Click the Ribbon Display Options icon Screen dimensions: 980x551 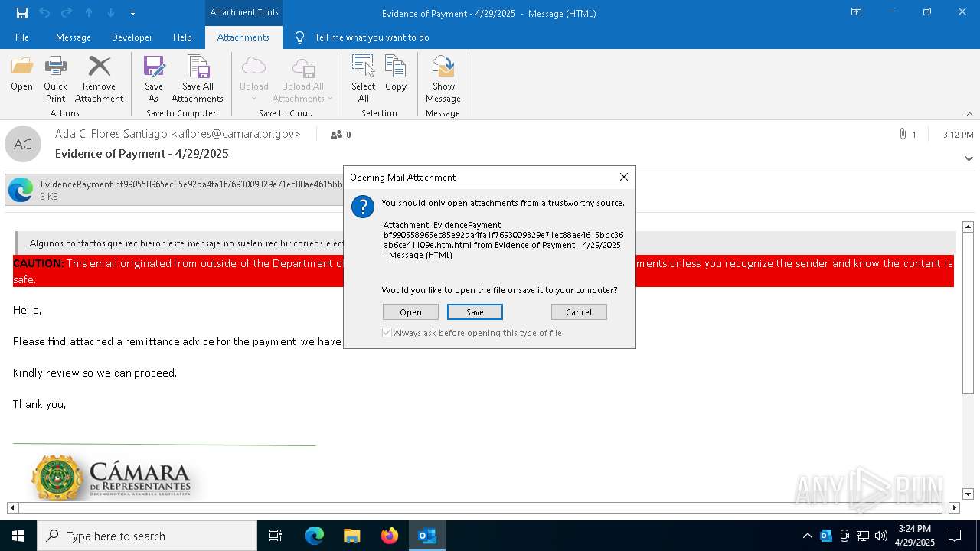(x=857, y=12)
